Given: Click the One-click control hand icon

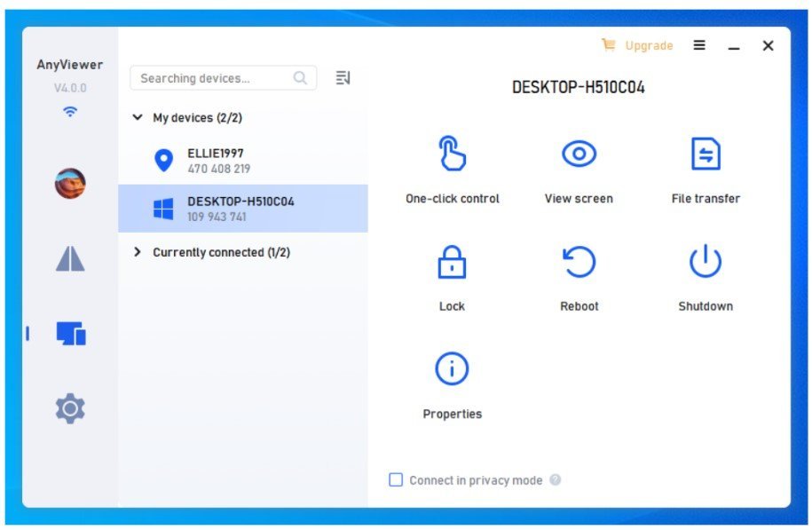Looking at the screenshot, I should click(x=452, y=154).
